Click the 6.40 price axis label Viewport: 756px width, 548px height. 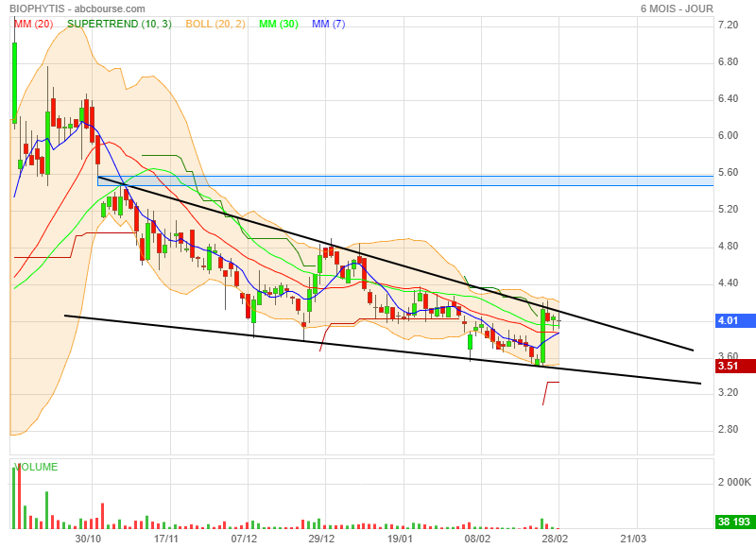click(728, 99)
